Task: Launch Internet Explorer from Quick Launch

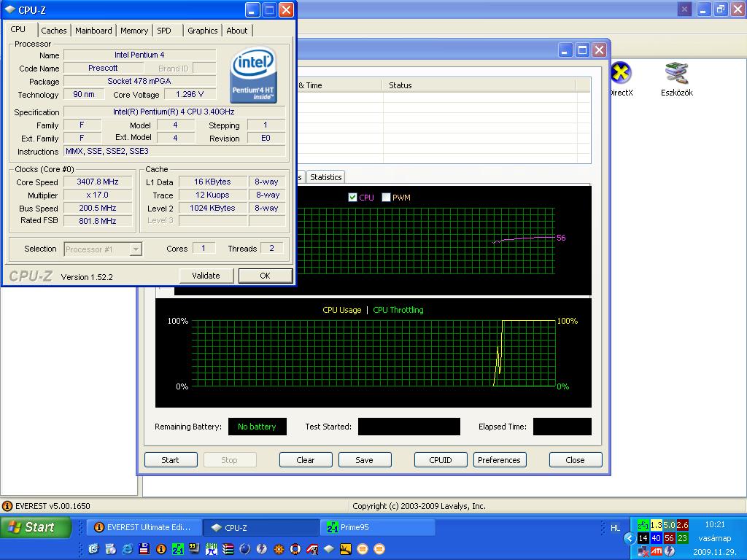Action: tap(127, 548)
